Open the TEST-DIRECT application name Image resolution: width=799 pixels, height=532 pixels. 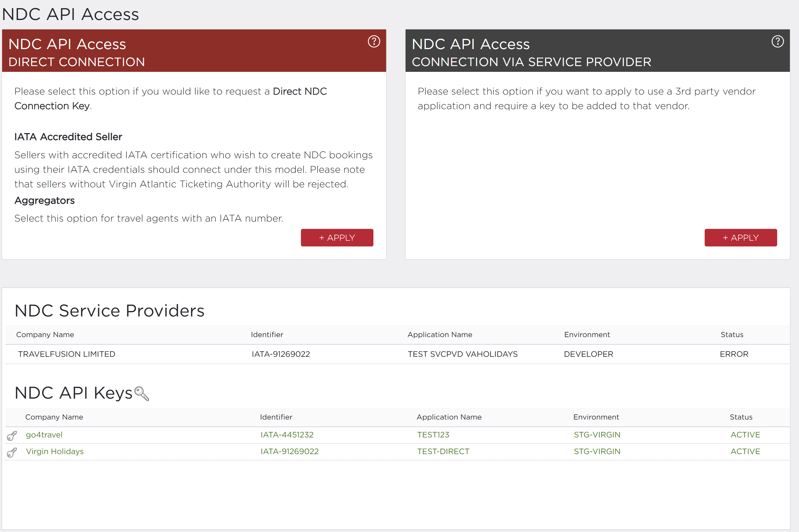pos(443,451)
